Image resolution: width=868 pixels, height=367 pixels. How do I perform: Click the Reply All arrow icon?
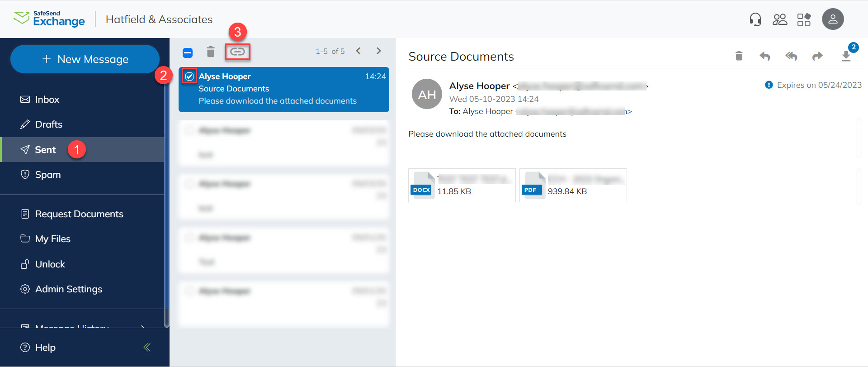[791, 56]
